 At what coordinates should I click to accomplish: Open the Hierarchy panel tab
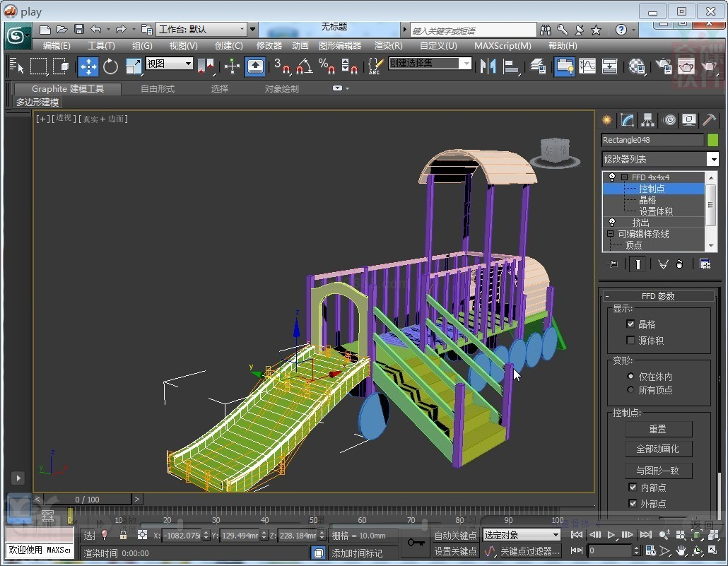[x=647, y=120]
